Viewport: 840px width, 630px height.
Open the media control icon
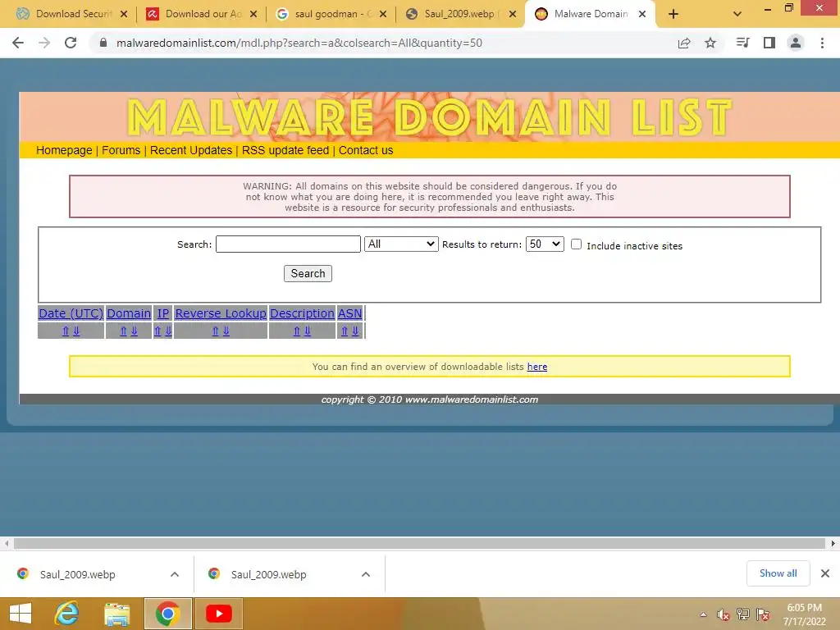coord(742,43)
